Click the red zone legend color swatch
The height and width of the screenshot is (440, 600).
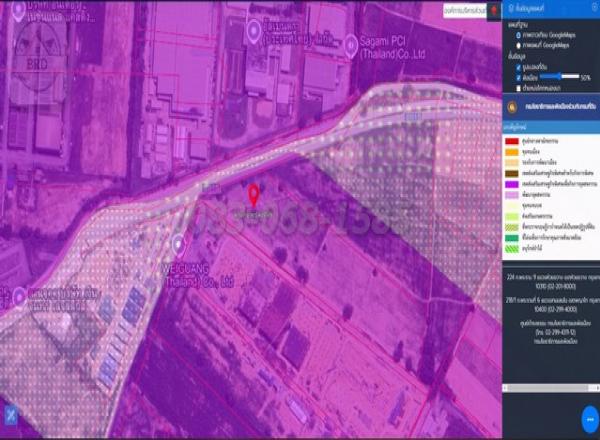(512, 141)
